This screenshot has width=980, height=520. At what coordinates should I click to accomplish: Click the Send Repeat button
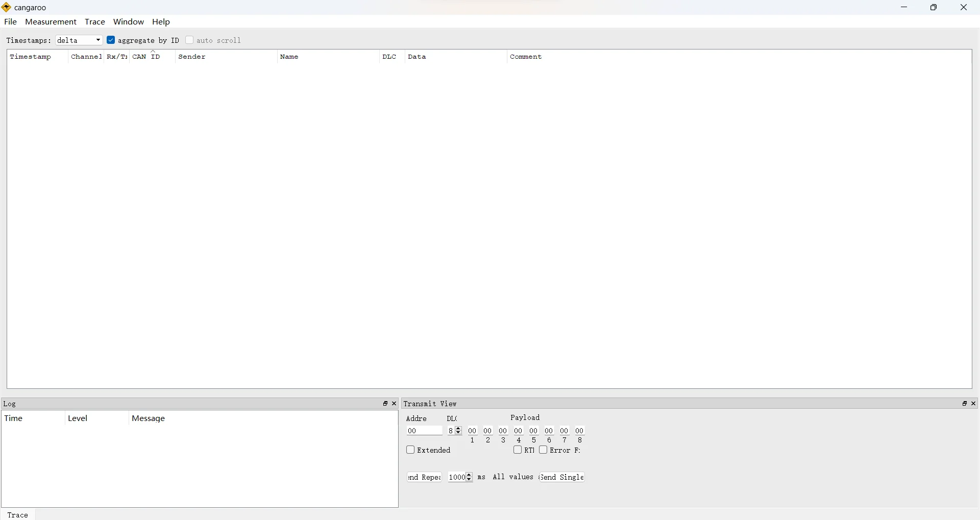pyautogui.click(x=425, y=477)
